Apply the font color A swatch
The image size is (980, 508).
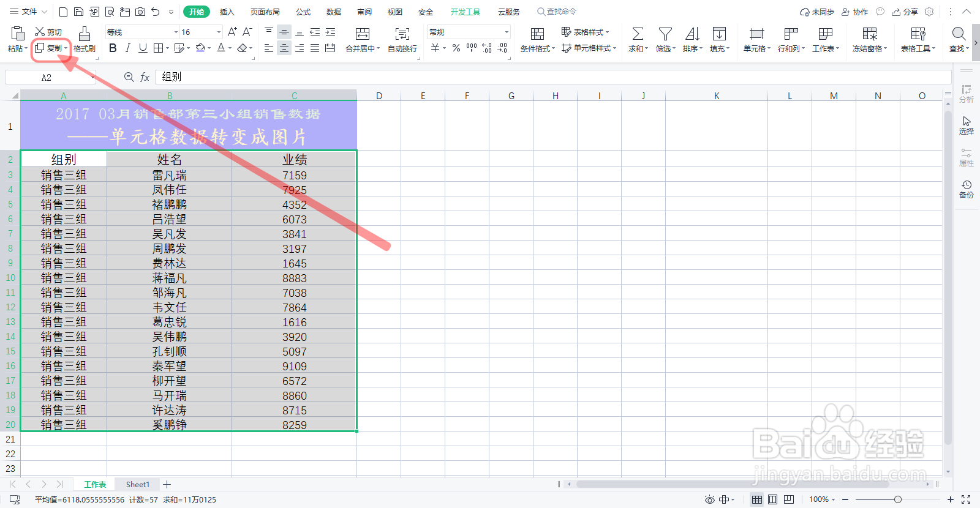(221, 48)
